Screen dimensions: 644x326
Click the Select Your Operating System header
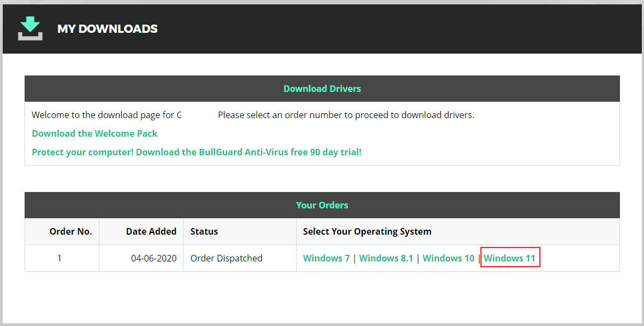pyautogui.click(x=367, y=231)
